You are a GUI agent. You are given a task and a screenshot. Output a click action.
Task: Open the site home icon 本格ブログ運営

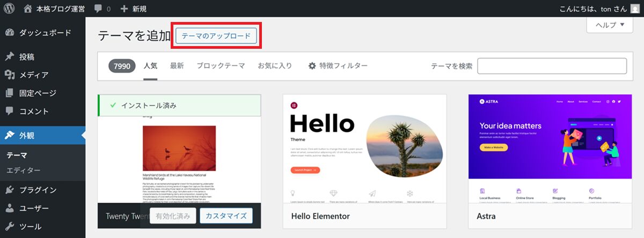(x=28, y=9)
